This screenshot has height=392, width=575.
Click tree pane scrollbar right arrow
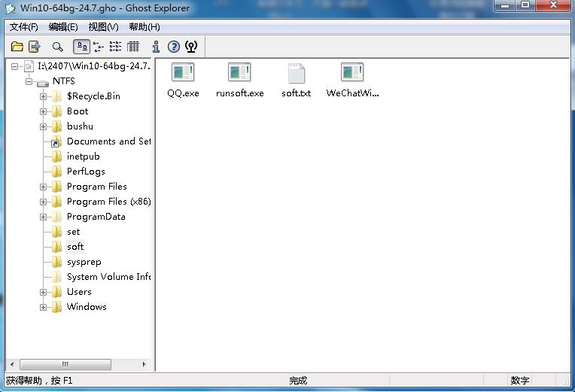point(144,364)
